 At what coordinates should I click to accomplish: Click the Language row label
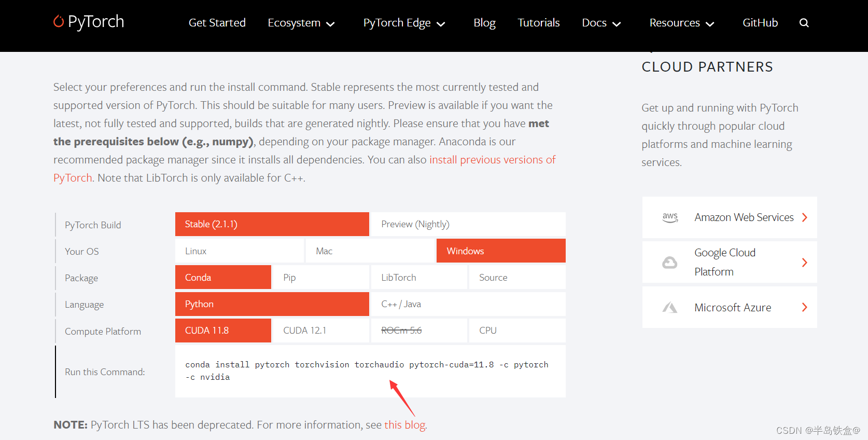84,305
